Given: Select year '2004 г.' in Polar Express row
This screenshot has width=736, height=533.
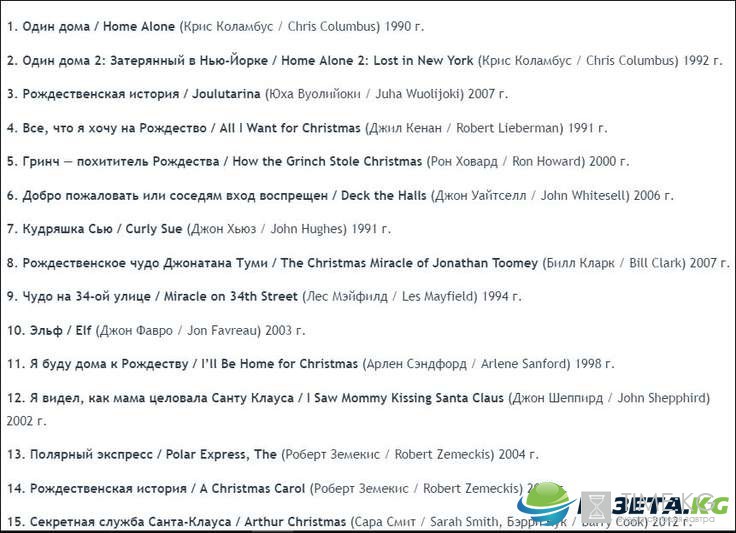Looking at the screenshot, I should pos(519,454).
